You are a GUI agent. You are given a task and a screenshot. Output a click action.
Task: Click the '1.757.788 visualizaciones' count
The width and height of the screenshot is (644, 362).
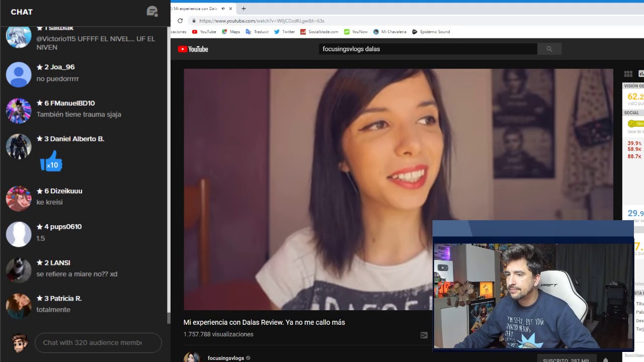218,334
